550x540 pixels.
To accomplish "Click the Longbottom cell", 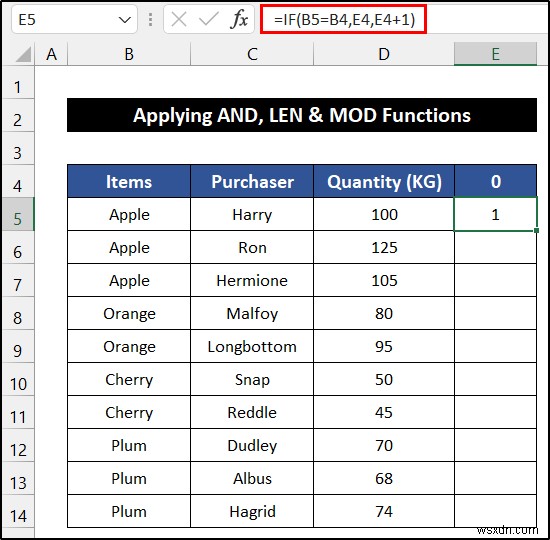I will click(252, 346).
